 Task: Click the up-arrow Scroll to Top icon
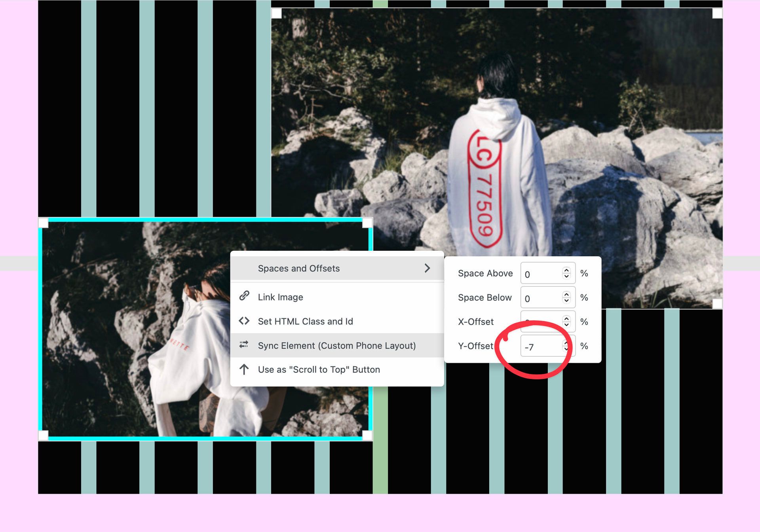(x=244, y=369)
